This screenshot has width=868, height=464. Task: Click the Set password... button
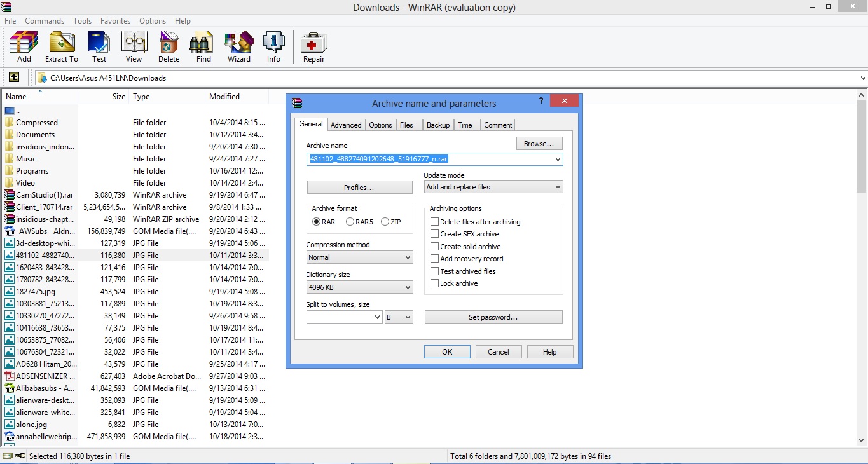pos(493,317)
